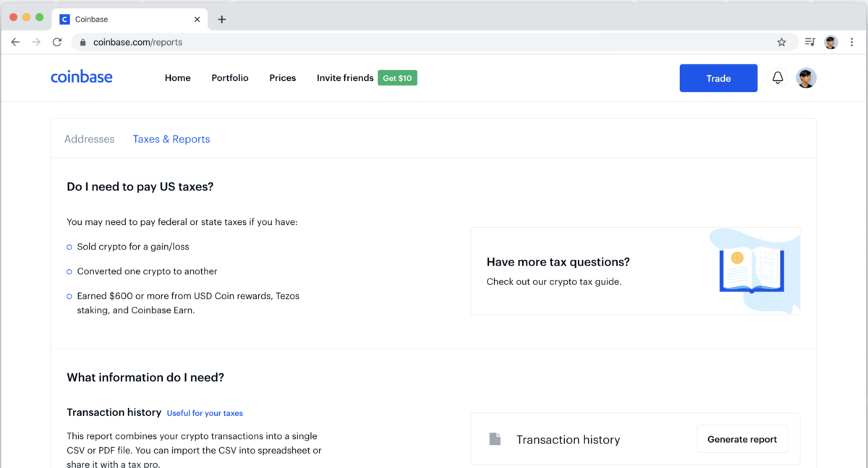Open a new browser tab with plus icon
868x468 pixels.
(x=222, y=20)
